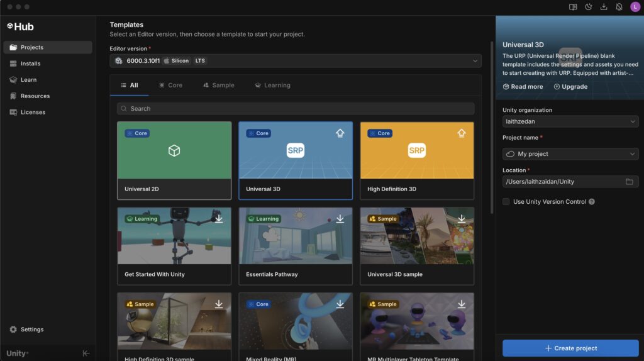Switch to the Learning templates tab
The image size is (644, 361).
pos(272,86)
